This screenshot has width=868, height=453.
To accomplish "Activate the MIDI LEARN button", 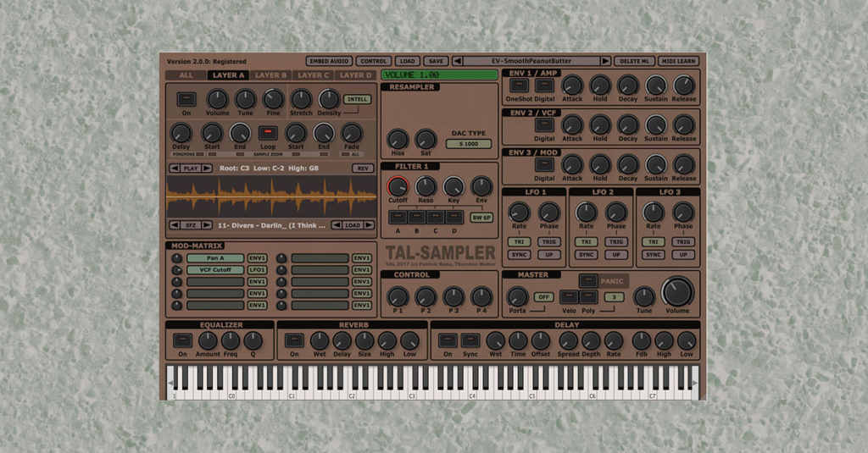I will point(679,62).
